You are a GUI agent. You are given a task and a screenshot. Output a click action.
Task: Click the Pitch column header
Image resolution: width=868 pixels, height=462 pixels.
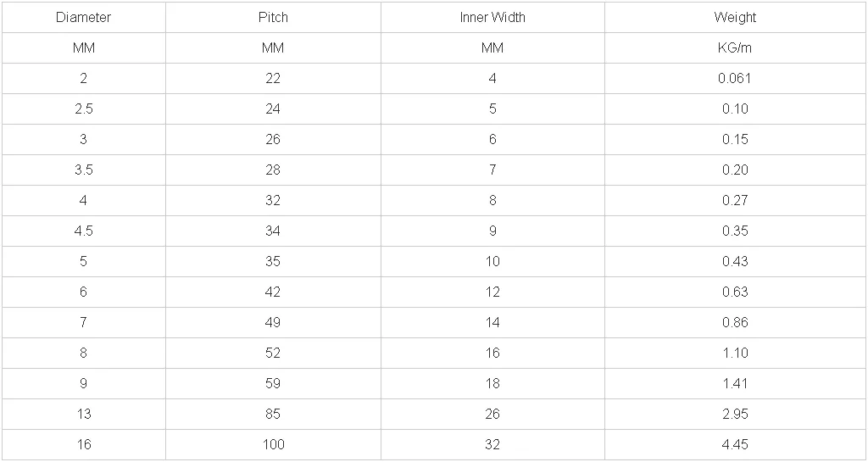coord(272,17)
